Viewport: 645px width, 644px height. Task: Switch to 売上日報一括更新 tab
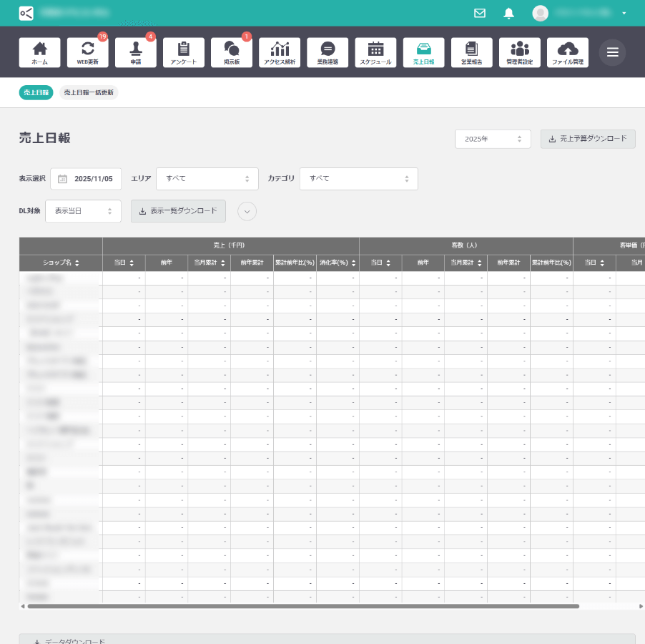[89, 93]
